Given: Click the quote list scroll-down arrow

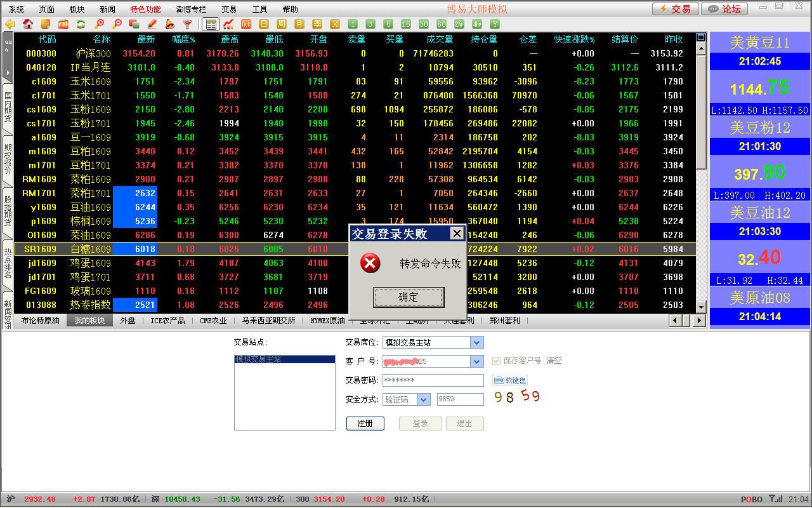Looking at the screenshot, I should pos(700,307).
